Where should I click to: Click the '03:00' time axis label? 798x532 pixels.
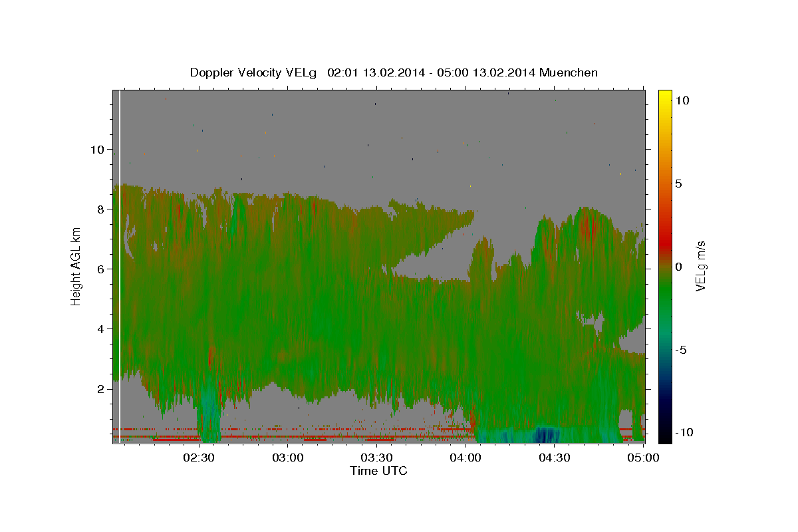287,458
